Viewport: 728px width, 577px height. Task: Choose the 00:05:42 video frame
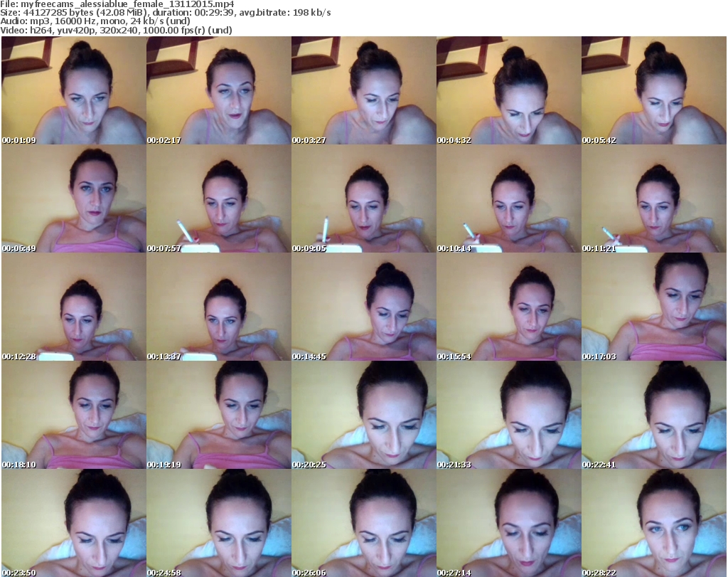653,91
